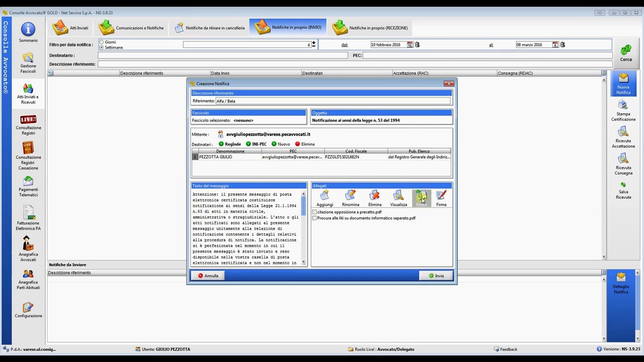Open Anagrafica Avvocati
This screenshot has height=362, width=644.
click(x=28, y=249)
